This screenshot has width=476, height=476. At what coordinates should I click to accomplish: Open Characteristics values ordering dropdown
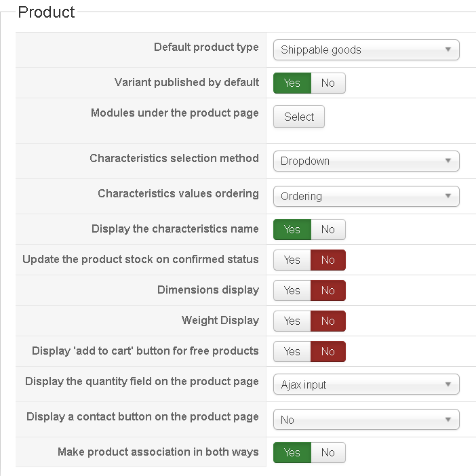366,196
